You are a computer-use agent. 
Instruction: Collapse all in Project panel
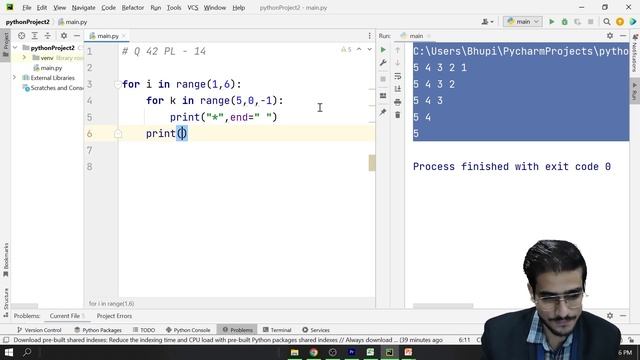click(48, 36)
